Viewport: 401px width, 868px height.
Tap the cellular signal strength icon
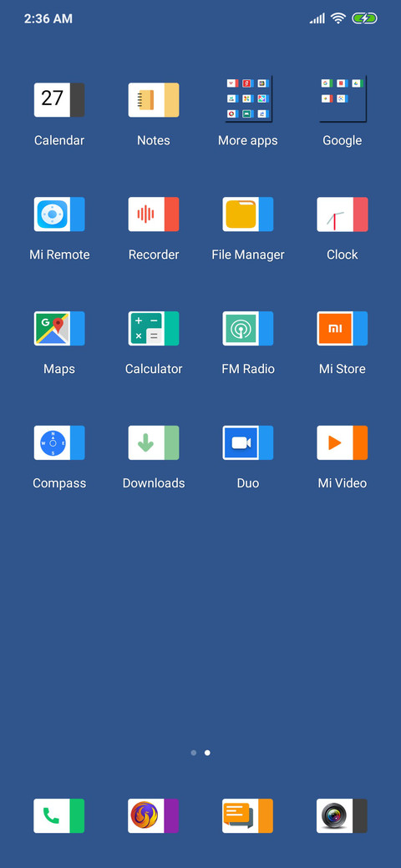click(317, 19)
